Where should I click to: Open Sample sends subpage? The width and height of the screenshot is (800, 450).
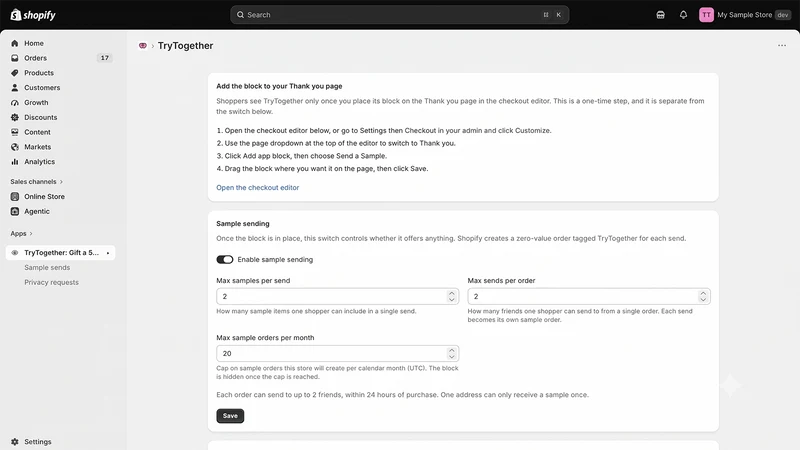47,267
